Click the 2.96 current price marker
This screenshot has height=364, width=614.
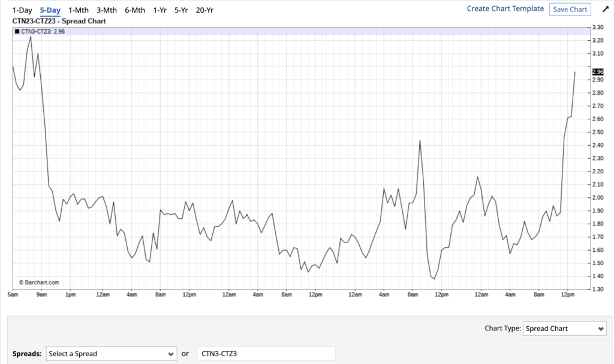pos(598,72)
